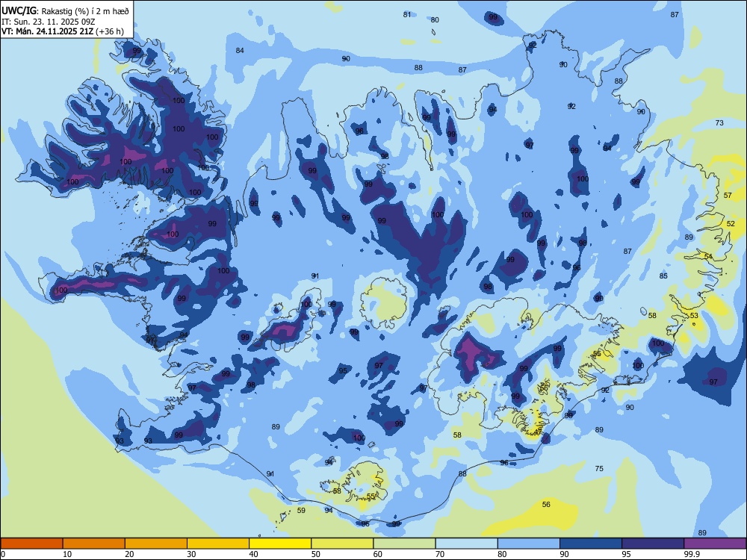This screenshot has width=747, height=560.
Task: Click the 90–95 dark blue legend swatch
Action: pos(591,544)
